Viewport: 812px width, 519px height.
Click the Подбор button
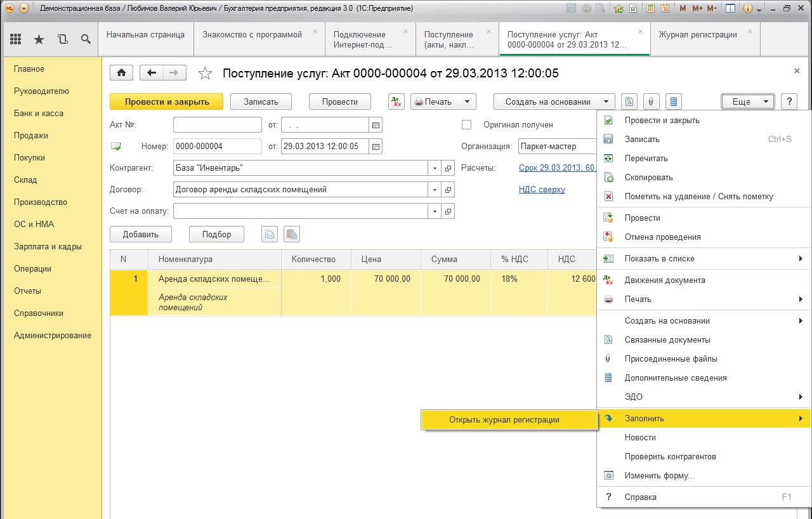tap(217, 234)
